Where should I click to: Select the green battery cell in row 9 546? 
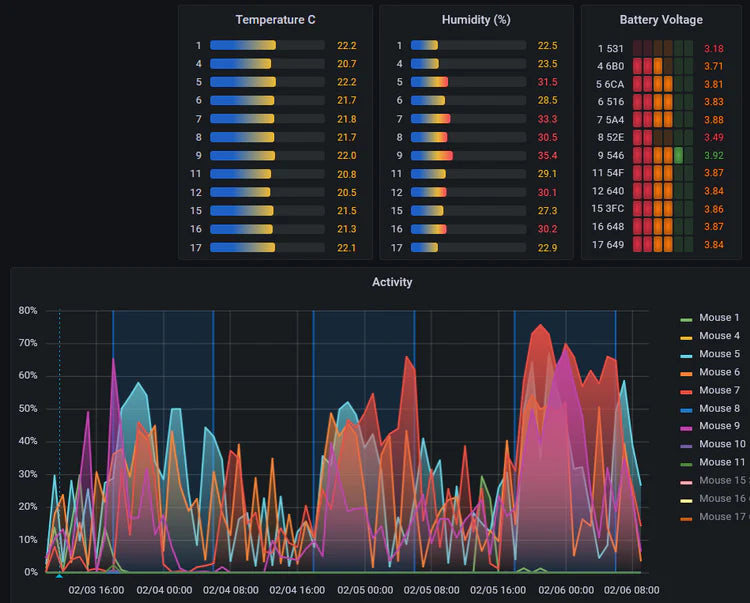[679, 156]
